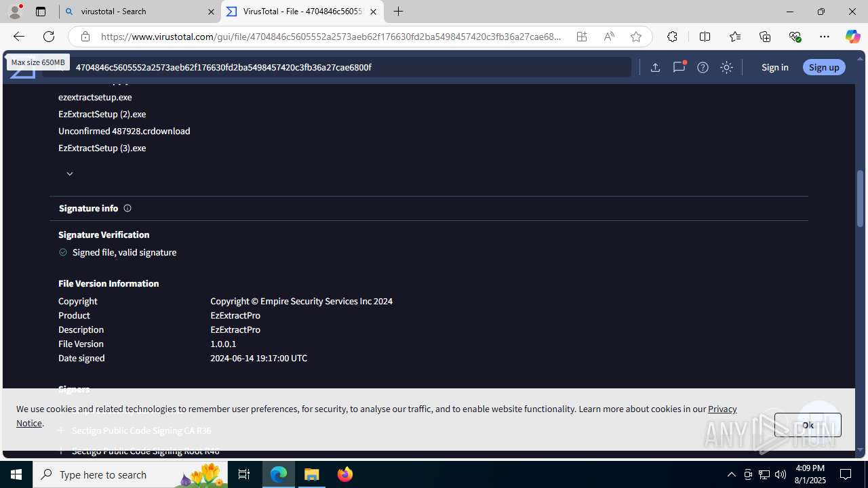Open the App available icon in address bar

click(x=582, y=37)
